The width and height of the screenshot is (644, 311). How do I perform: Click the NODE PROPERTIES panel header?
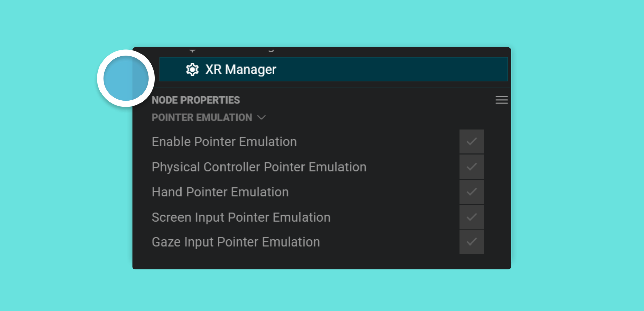(196, 100)
